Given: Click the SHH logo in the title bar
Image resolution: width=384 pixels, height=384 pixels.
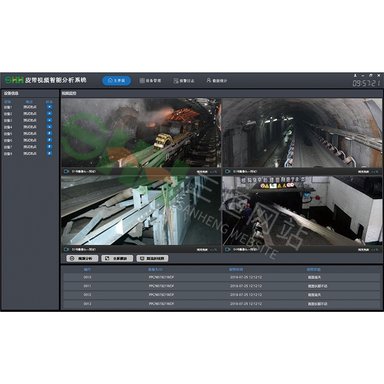Looking at the screenshot, I should (14, 80).
